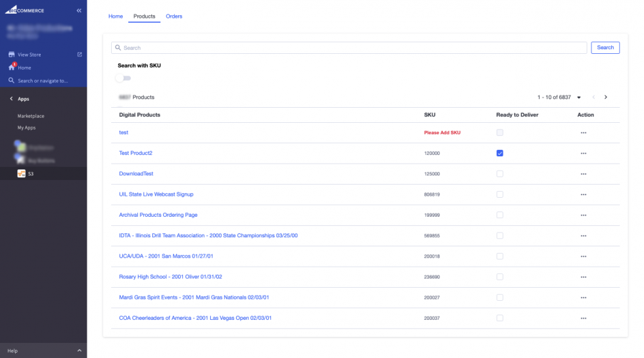Open the S3 app icon in sidebar
This screenshot has height=358, width=644.
coord(21,173)
